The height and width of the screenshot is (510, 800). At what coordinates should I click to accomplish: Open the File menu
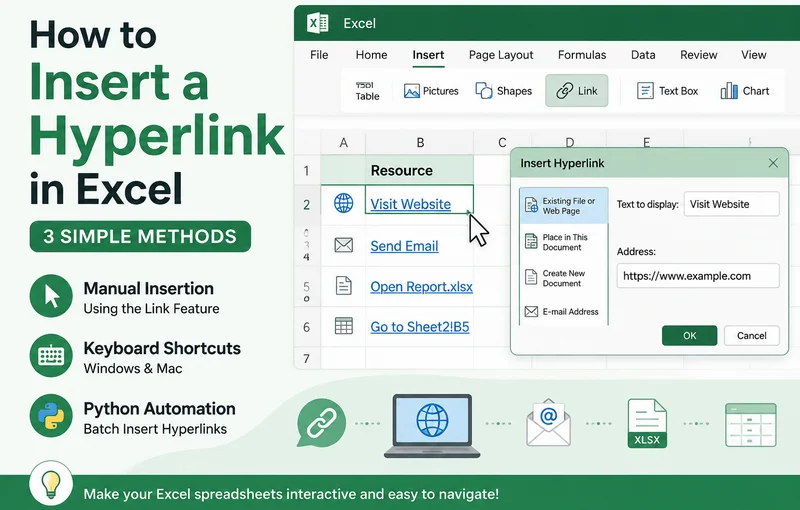tap(319, 55)
